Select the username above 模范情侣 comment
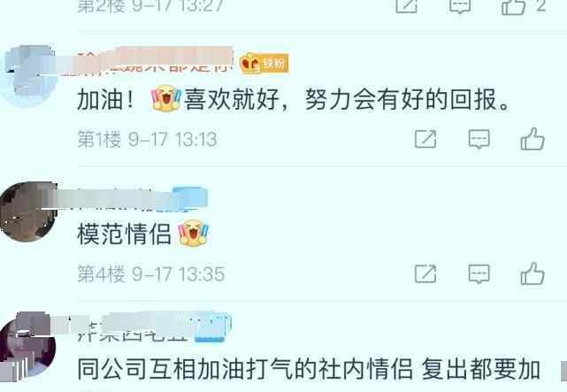The width and height of the screenshot is (567, 392). [x=125, y=199]
